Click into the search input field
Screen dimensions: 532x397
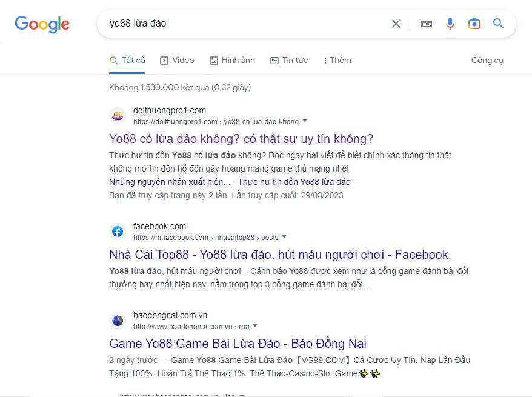click(242, 24)
